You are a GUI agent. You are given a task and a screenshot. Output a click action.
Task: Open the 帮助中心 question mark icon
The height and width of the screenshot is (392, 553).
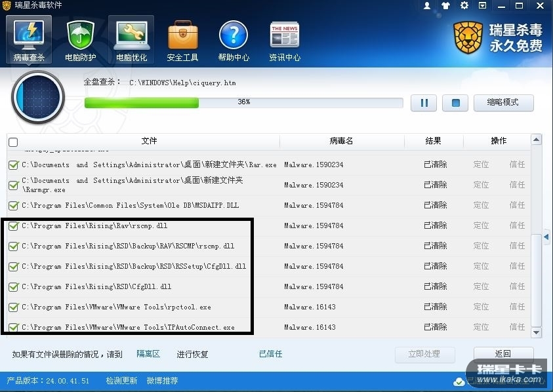[x=234, y=39]
